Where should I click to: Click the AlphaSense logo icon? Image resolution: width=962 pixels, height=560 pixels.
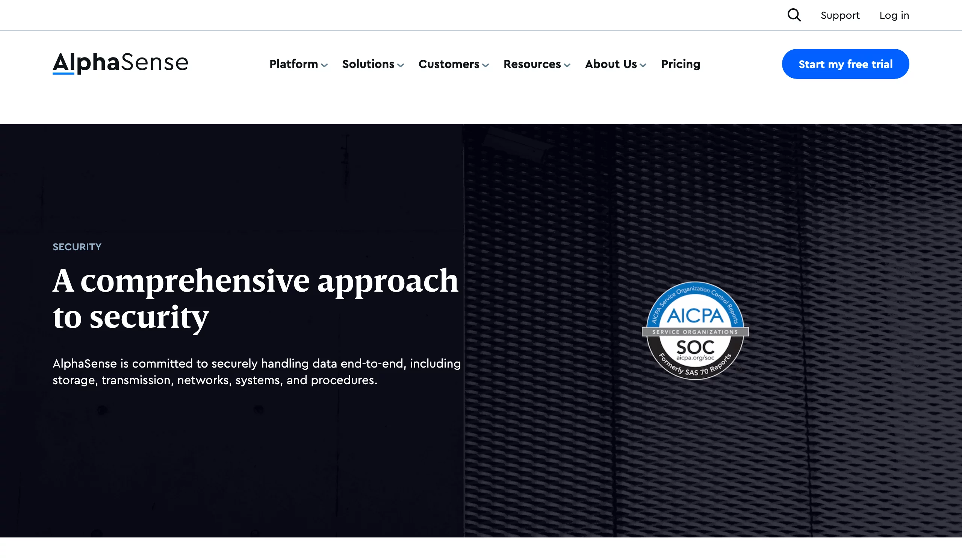tap(120, 64)
